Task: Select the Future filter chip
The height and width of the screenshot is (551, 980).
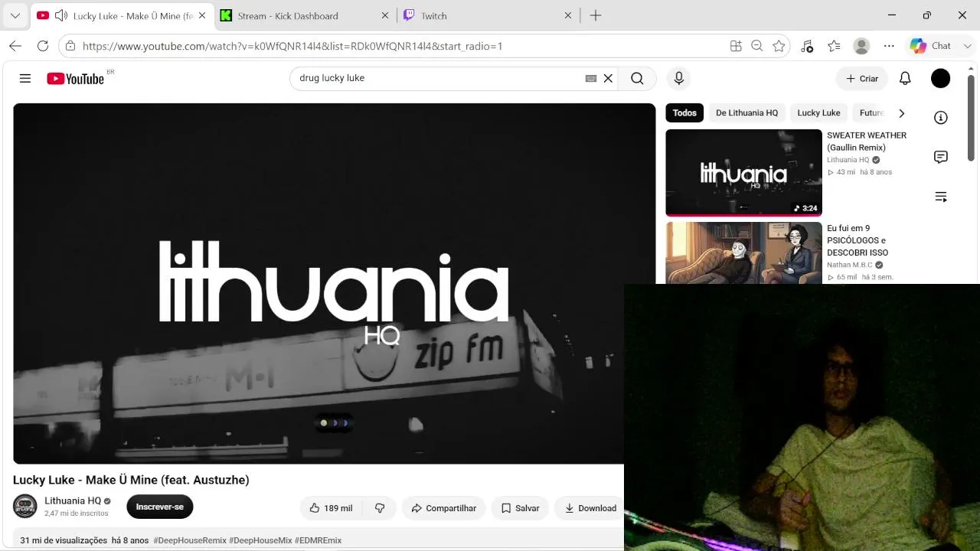Action: coord(871,112)
